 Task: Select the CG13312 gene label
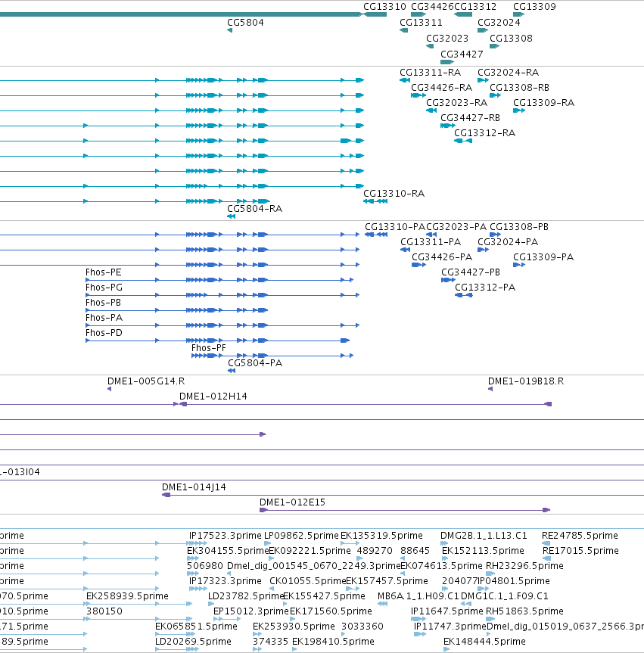point(475,7)
